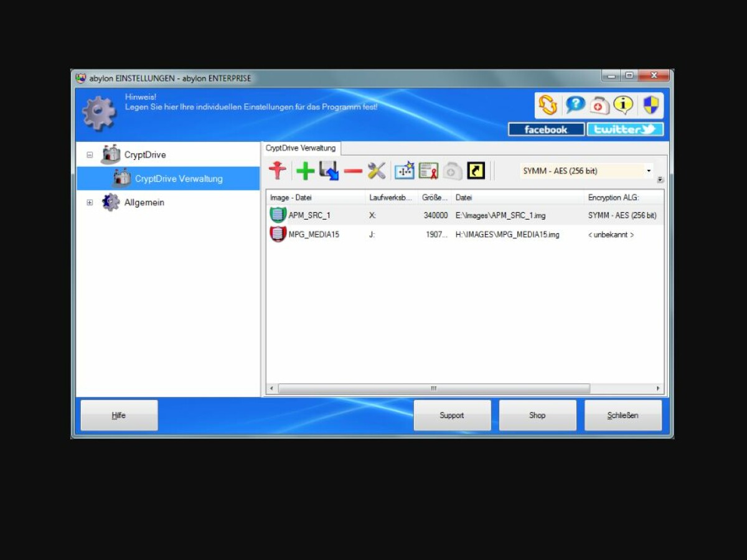Image resolution: width=747 pixels, height=560 pixels.
Task: Click the floppy disk with blue arrow icon
Action: (329, 170)
